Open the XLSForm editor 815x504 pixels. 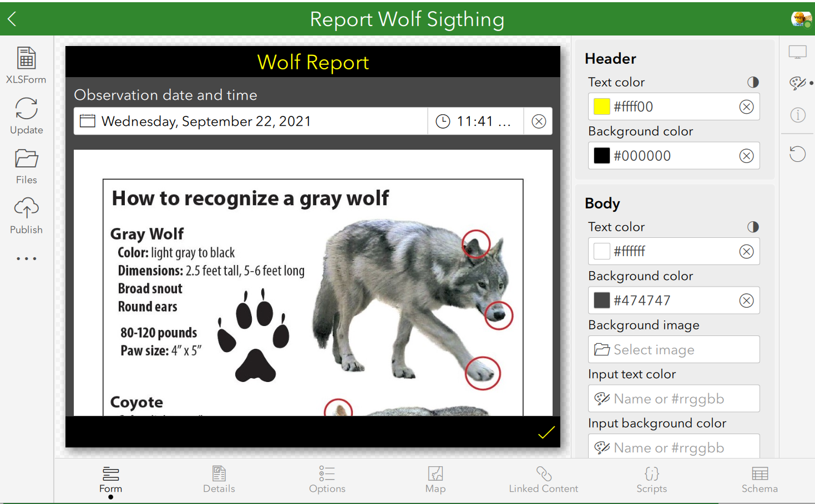coord(26,63)
